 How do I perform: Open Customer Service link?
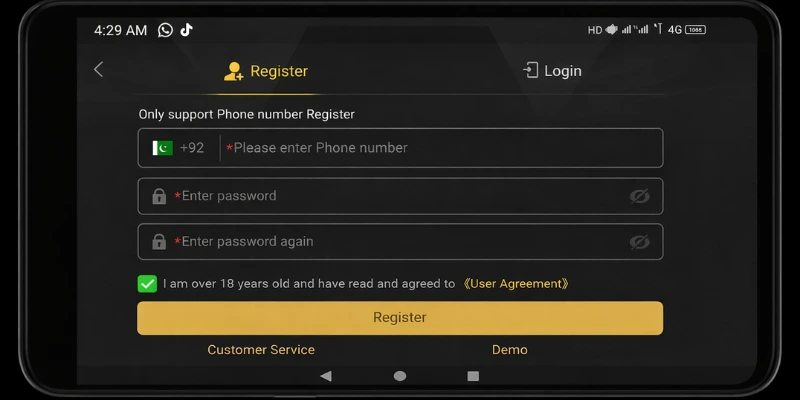tap(261, 349)
